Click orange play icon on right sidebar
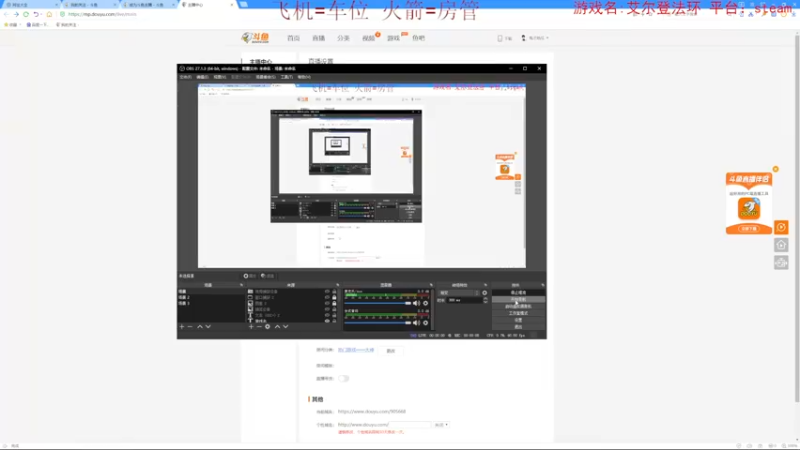 (781, 227)
